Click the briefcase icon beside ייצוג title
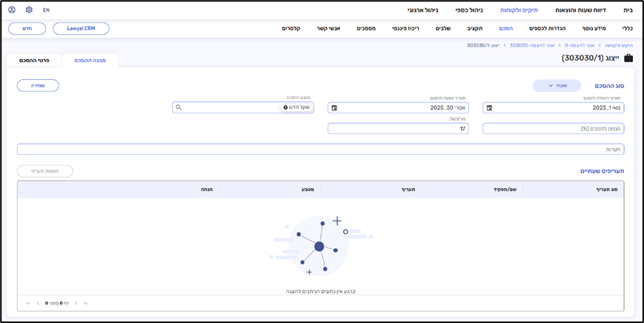Image resolution: width=644 pixels, height=323 pixels. tap(628, 58)
